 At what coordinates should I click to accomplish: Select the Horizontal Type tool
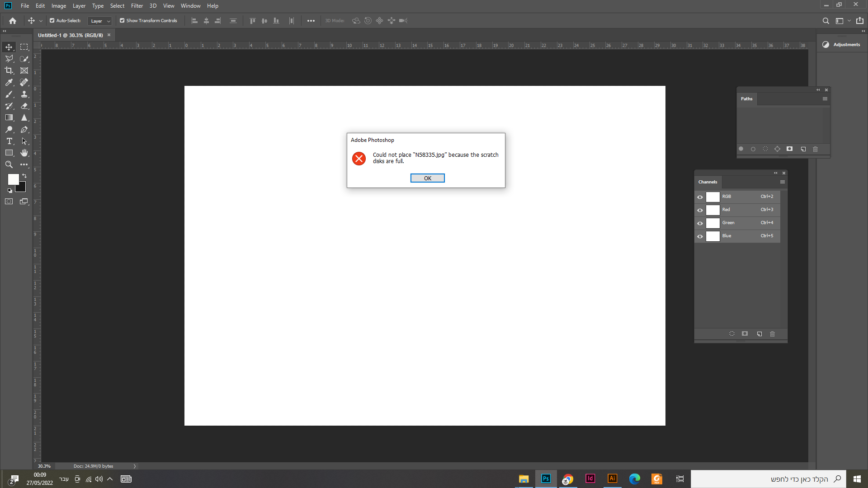9,141
